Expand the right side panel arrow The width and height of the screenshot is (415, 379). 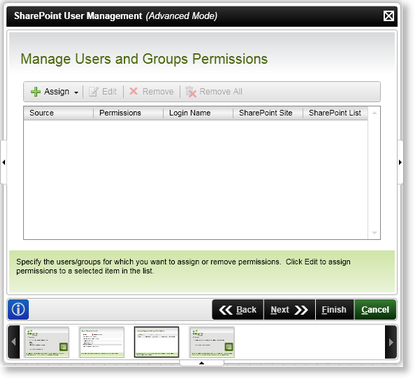point(400,162)
